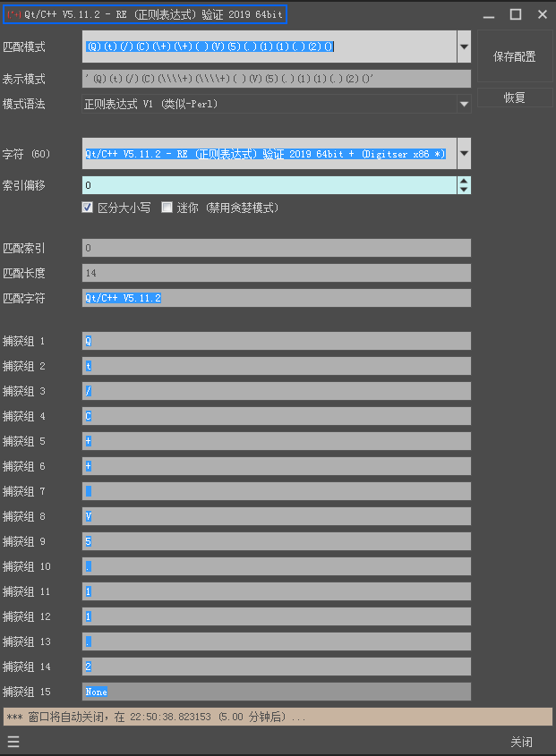Click the window title text
This screenshot has width=556, height=756.
click(x=153, y=14)
